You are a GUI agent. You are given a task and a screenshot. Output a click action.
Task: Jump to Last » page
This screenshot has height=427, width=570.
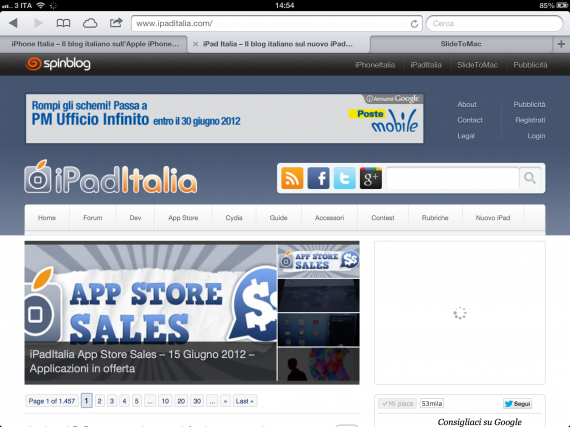245,401
